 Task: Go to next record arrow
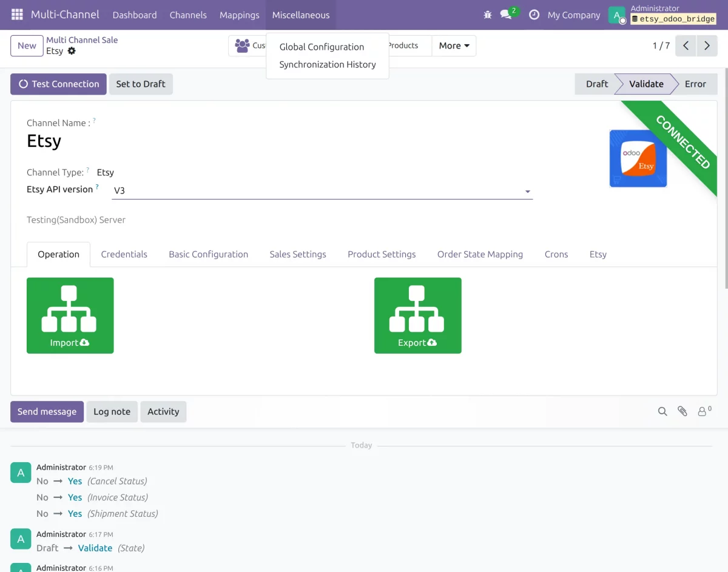pos(707,45)
